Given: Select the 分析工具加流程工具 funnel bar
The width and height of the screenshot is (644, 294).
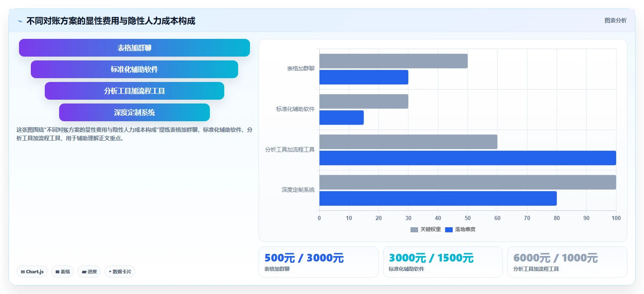Looking at the screenshot, I should [134, 91].
